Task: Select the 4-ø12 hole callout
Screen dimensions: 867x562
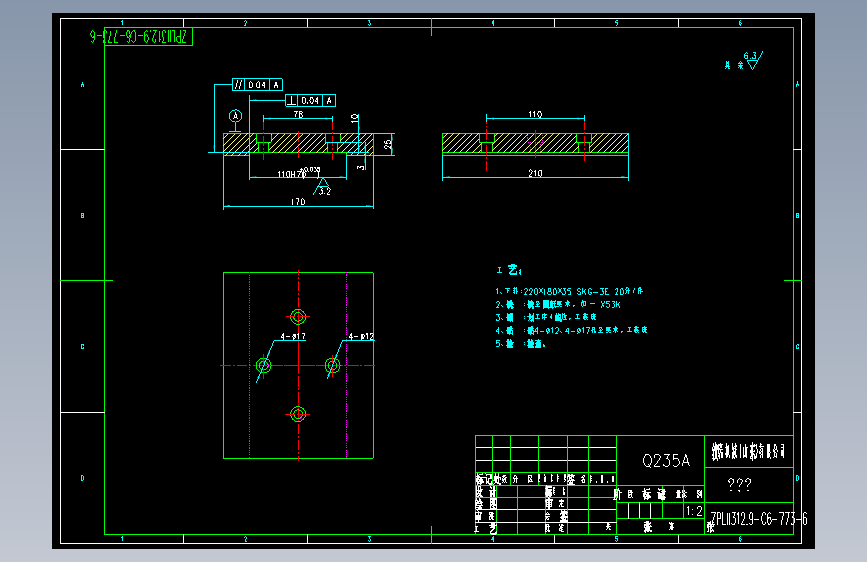Action: pos(361,336)
